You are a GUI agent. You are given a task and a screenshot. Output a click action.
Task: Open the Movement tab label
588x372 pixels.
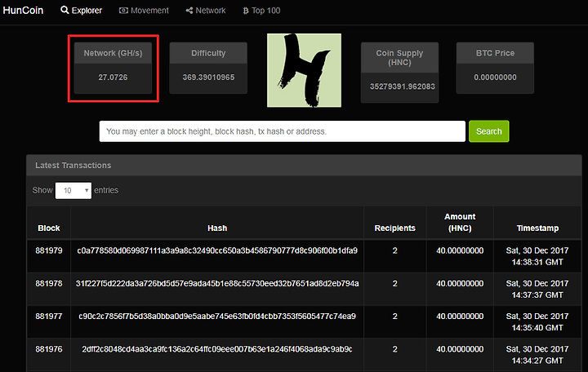pyautogui.click(x=149, y=11)
